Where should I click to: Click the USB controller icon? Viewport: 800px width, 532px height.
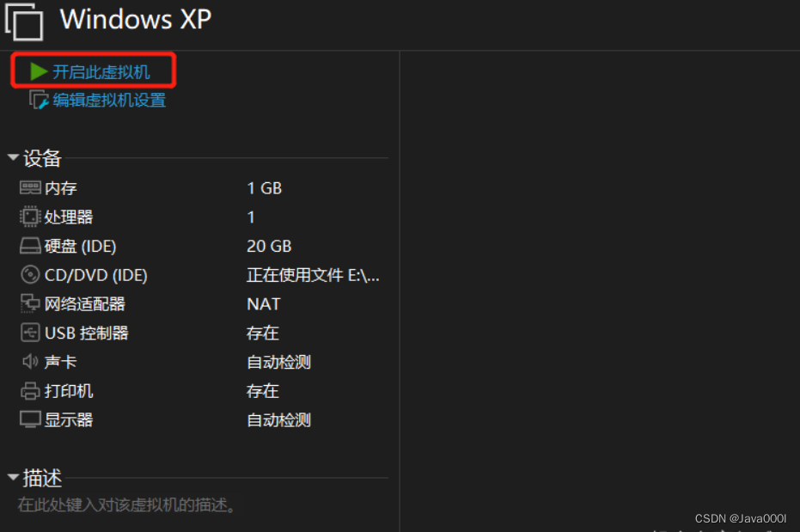(x=30, y=333)
